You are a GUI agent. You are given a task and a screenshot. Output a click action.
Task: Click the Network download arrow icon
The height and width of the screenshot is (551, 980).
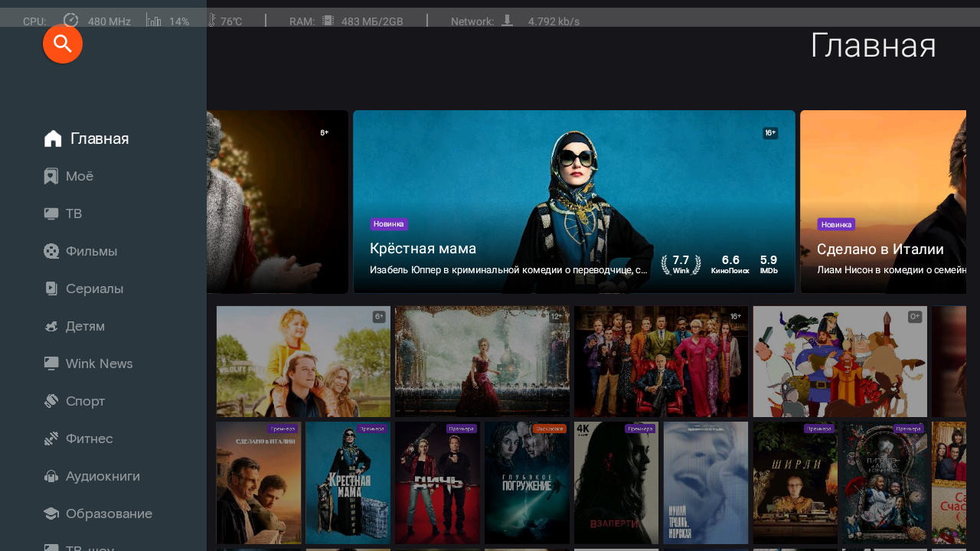(507, 21)
